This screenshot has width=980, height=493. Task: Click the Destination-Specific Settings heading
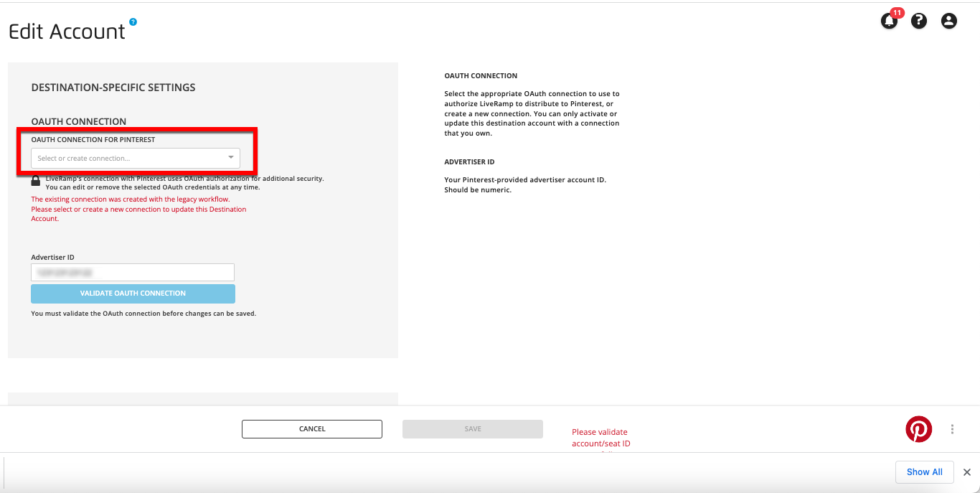(113, 88)
